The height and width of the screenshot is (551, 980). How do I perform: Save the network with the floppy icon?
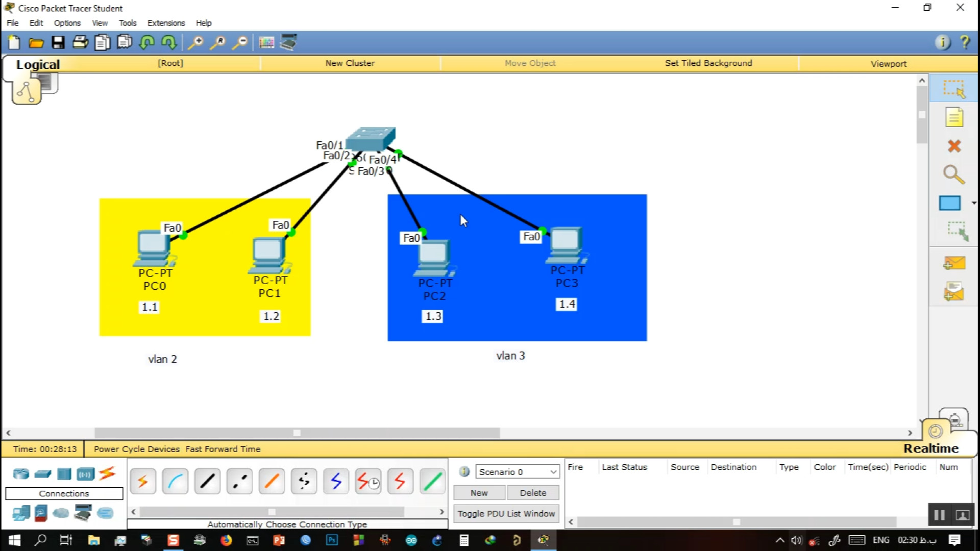click(x=58, y=43)
